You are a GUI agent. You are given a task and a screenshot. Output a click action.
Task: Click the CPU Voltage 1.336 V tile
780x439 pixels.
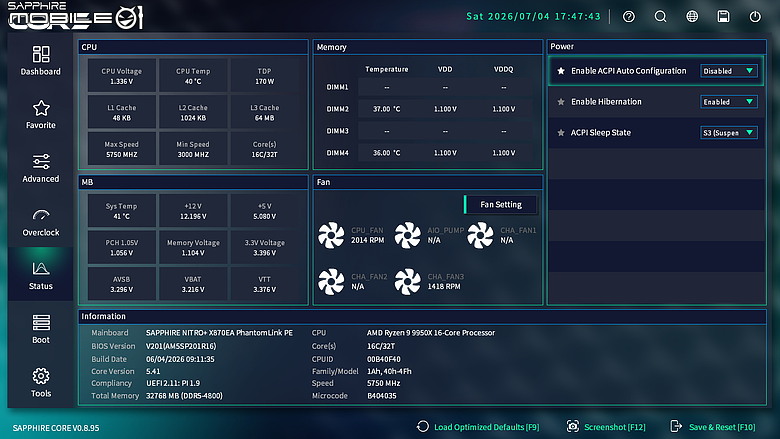[122, 76]
